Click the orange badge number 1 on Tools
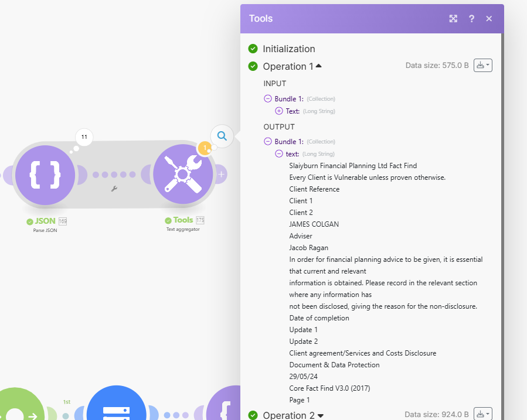 pyautogui.click(x=205, y=148)
